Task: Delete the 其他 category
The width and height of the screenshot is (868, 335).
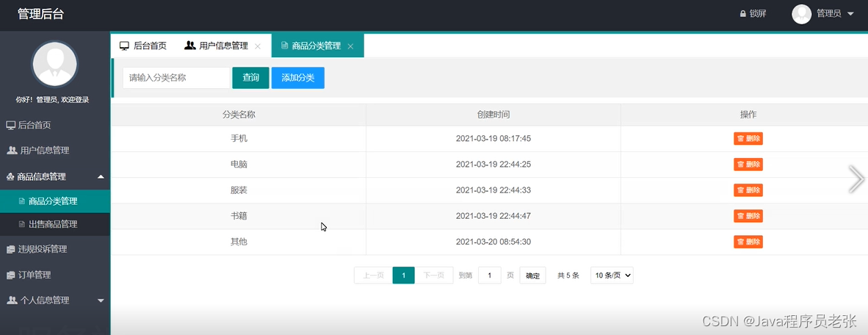Action: tap(748, 242)
